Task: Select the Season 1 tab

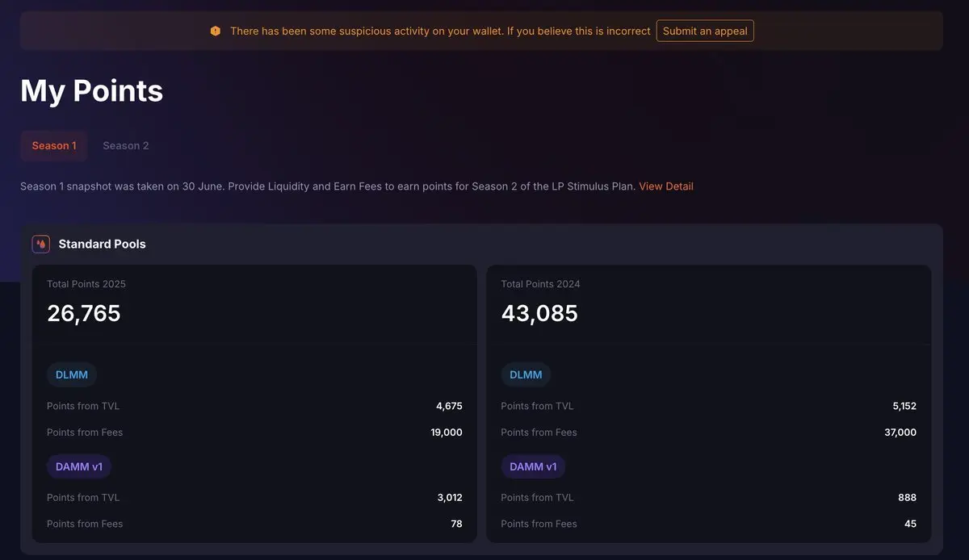Action: [54, 146]
